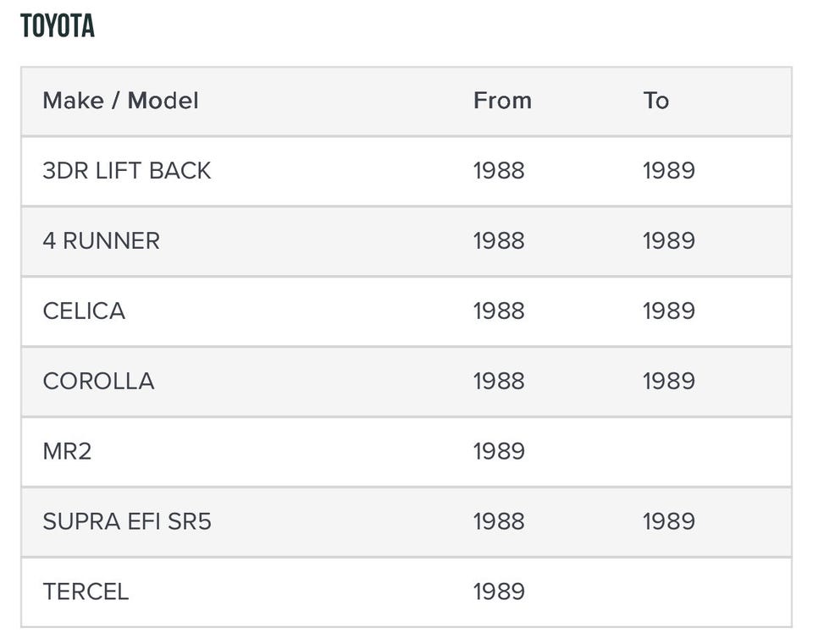Click the Make / Model column header

[120, 101]
